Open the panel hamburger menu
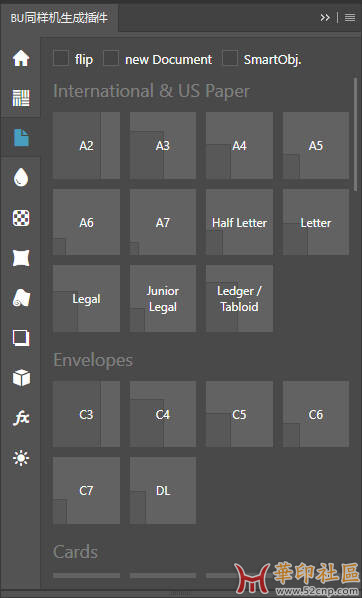Image resolution: width=362 pixels, height=598 pixels. point(350,18)
